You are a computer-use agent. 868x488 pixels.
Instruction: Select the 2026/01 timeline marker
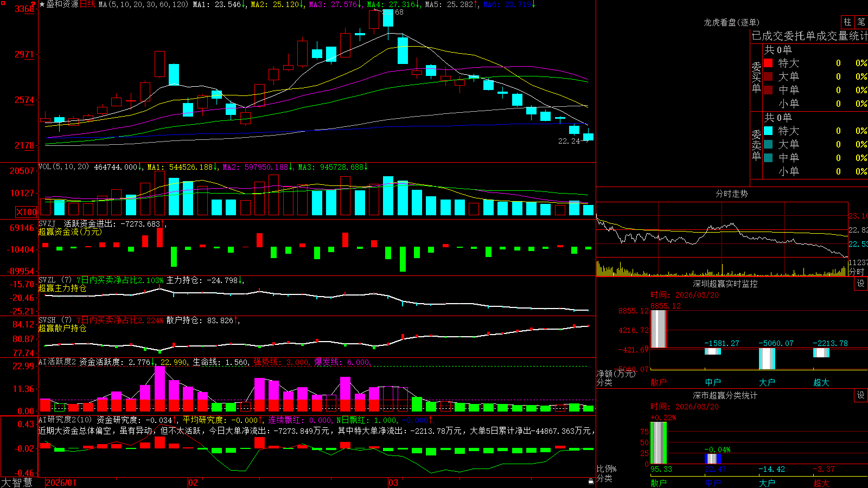[61, 483]
